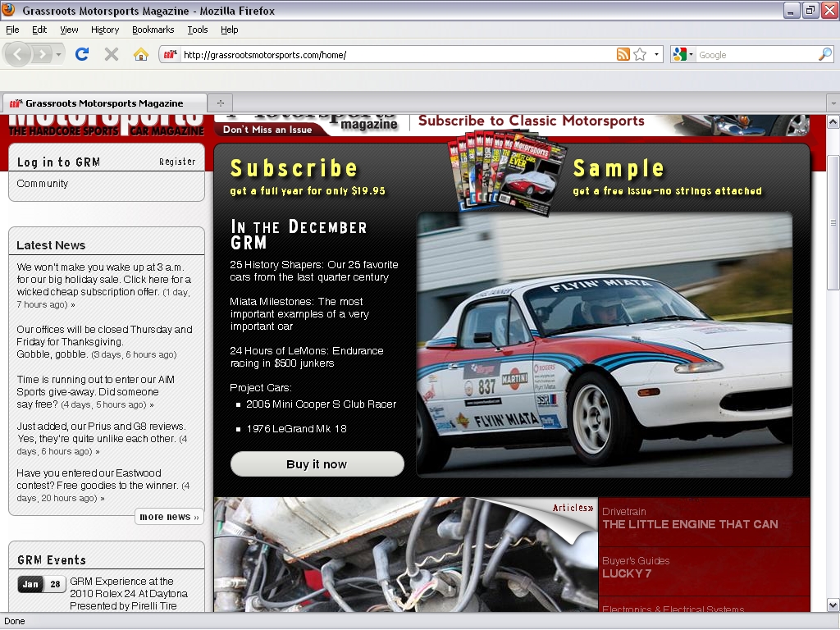Open the Articles link over the engine photo
The height and width of the screenshot is (630, 840).
(x=573, y=507)
